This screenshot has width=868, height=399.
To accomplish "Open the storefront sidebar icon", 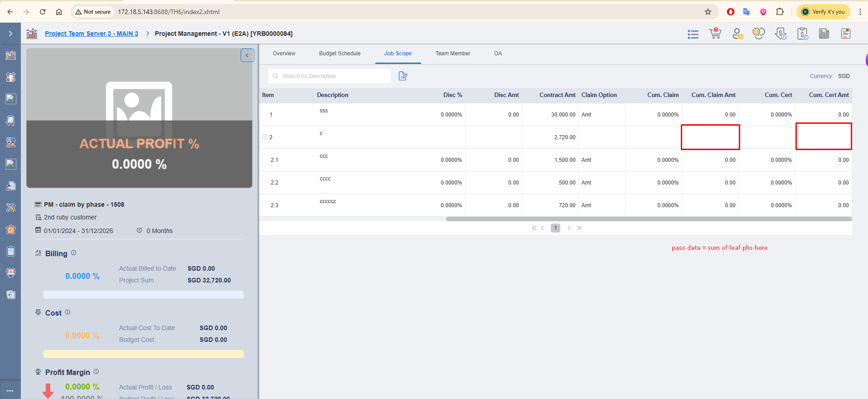I will [x=11, y=273].
